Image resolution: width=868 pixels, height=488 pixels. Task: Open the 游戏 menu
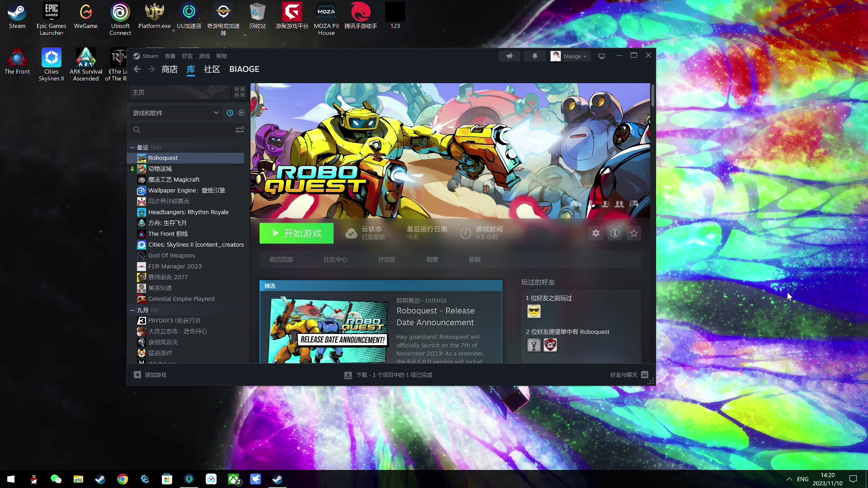click(x=204, y=56)
